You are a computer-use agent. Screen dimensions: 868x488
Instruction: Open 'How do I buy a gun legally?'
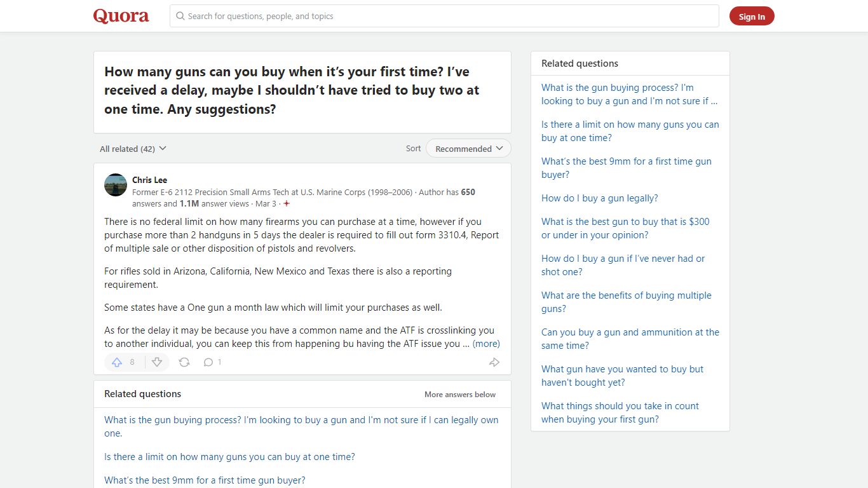[600, 198]
